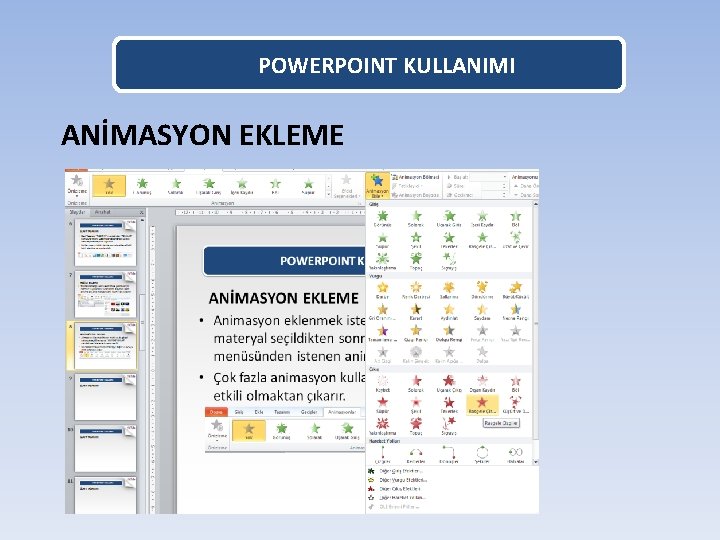Click highlighted Rastgele Çubuklar exit effect
Screen dimensions: 720x540
(482, 405)
